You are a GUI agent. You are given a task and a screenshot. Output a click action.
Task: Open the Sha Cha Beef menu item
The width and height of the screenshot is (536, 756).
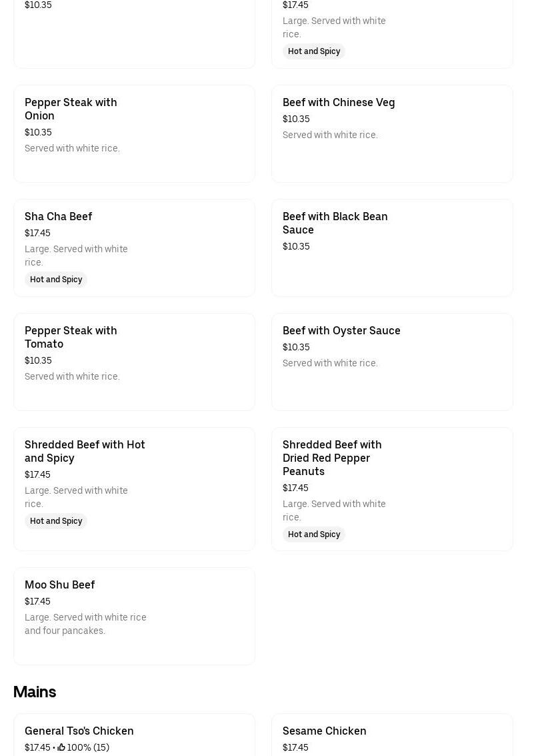pyautogui.click(x=59, y=216)
